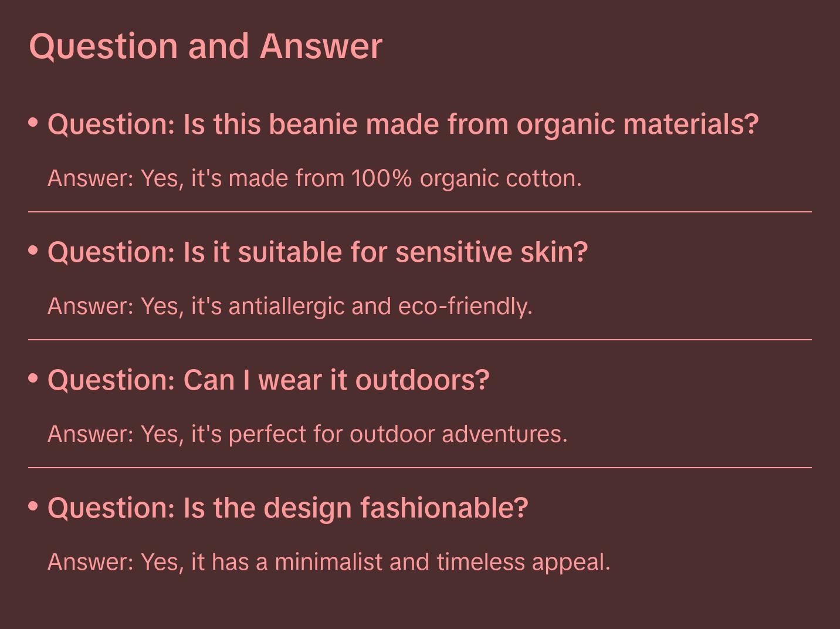Click the answer about outdoor adventures
Screen dimensions: 840x629
tap(307, 434)
